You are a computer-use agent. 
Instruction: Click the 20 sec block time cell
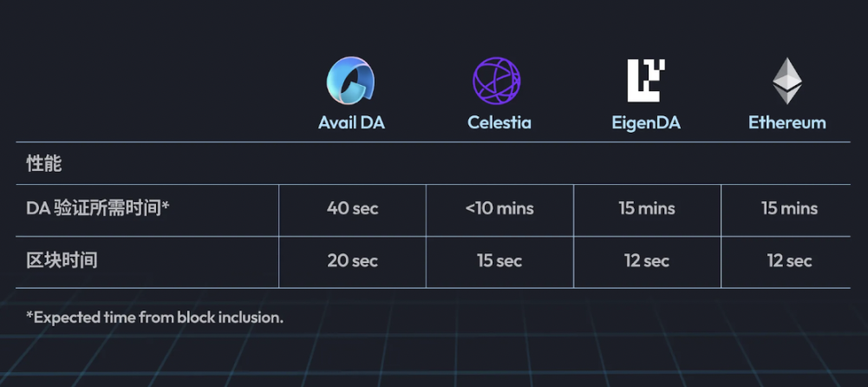coord(353,261)
